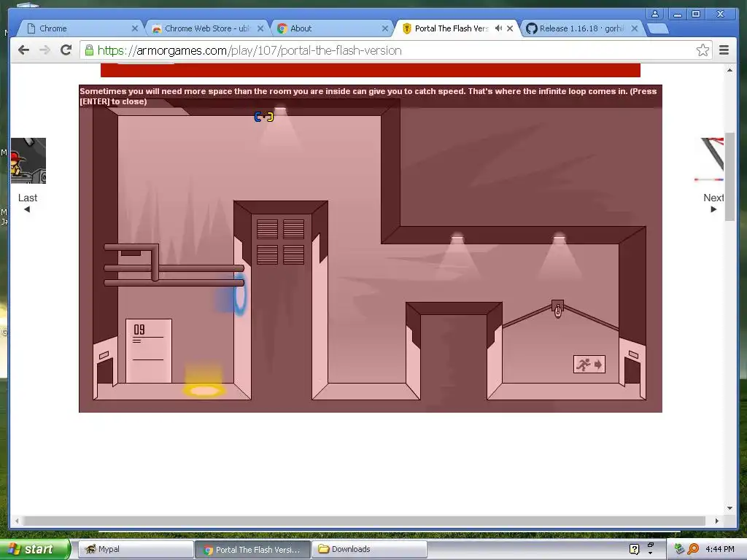Screen dimensions: 747x560
Task: Click the 4:44 PM system clock
Action: click(719, 549)
